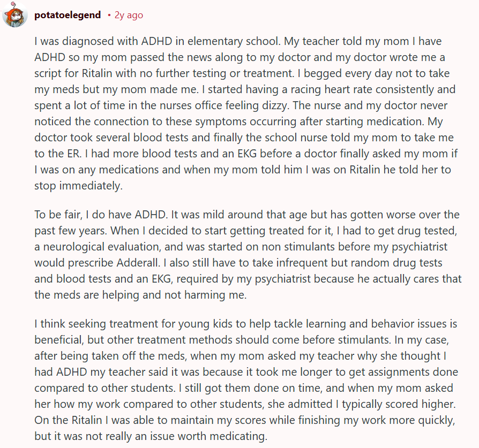Open the potatoelegend username profile link
The width and height of the screenshot is (479, 448).
pyautogui.click(x=68, y=15)
